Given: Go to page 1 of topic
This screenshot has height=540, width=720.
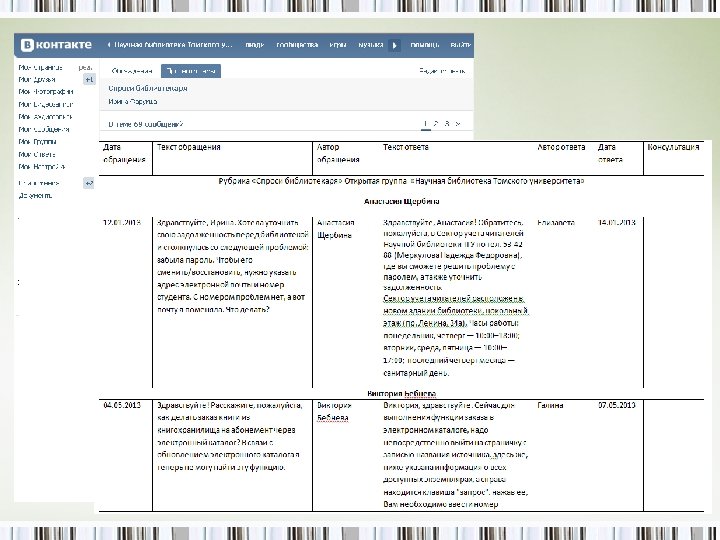Looking at the screenshot, I should click(x=426, y=124).
